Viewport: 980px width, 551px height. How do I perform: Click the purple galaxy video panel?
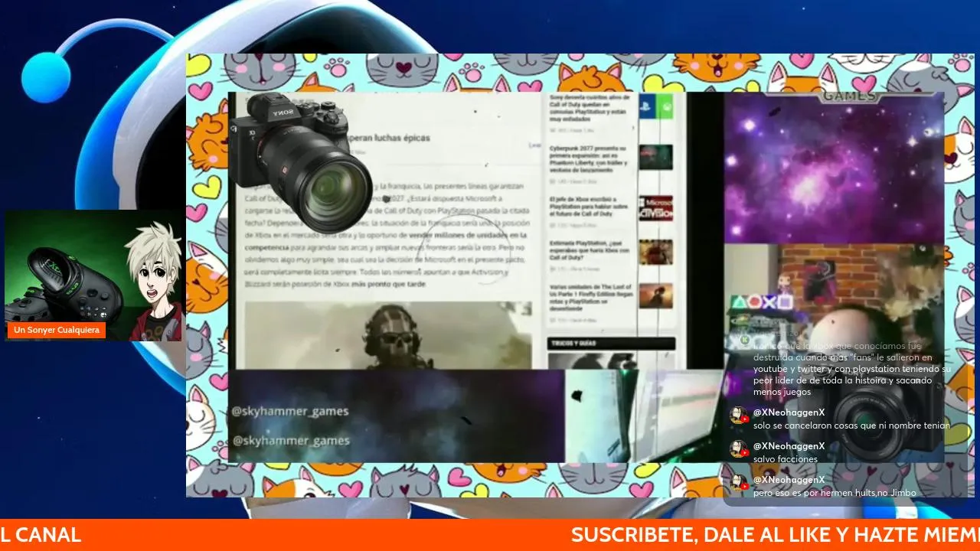click(x=834, y=168)
